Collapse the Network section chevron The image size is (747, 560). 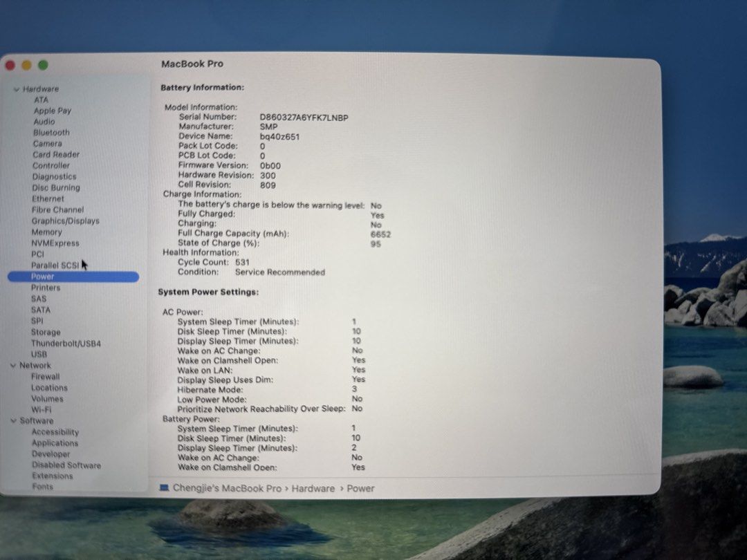13,366
